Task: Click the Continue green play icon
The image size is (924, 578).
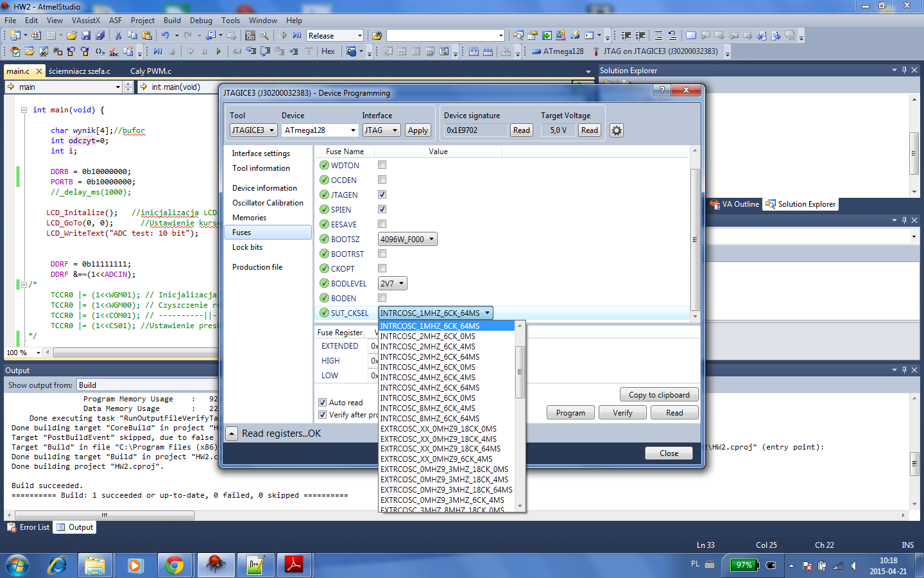Action: [218, 51]
